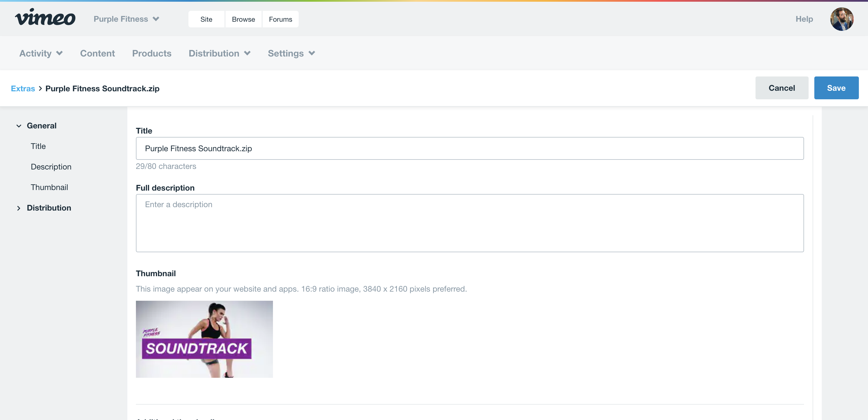Expand the Distribution sidebar section

pyautogui.click(x=19, y=208)
